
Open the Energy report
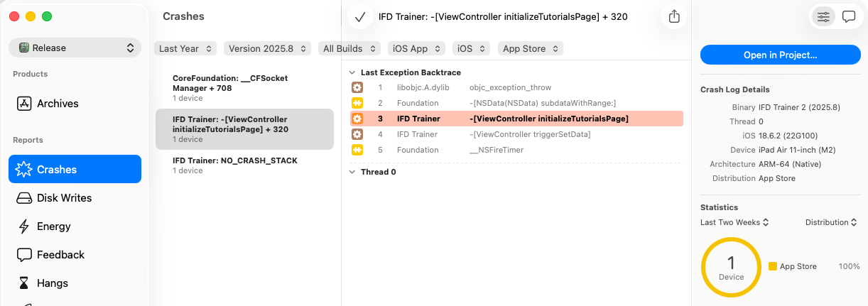pyautogui.click(x=54, y=226)
